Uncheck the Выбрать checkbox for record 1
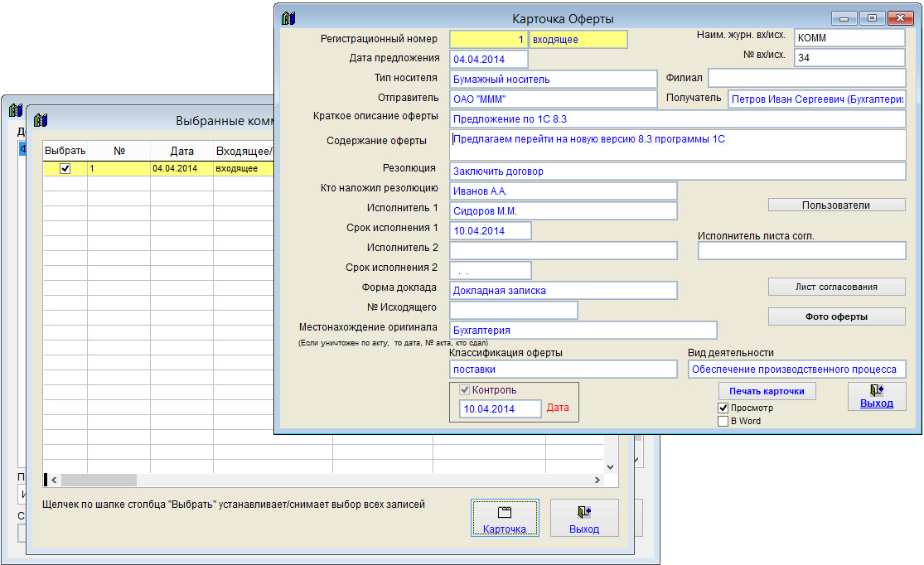This screenshot has height=565, width=924. 65,168
